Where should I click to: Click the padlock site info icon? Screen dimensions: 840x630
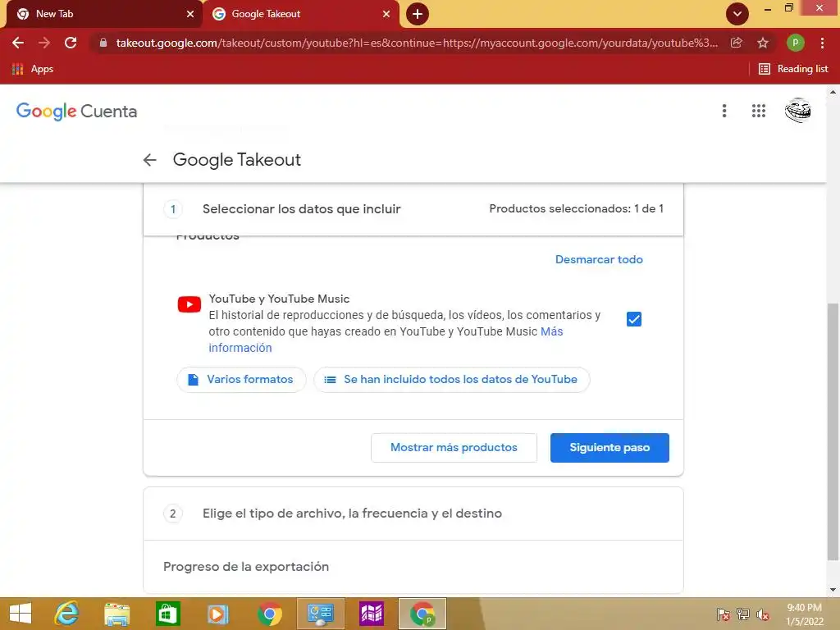(103, 43)
